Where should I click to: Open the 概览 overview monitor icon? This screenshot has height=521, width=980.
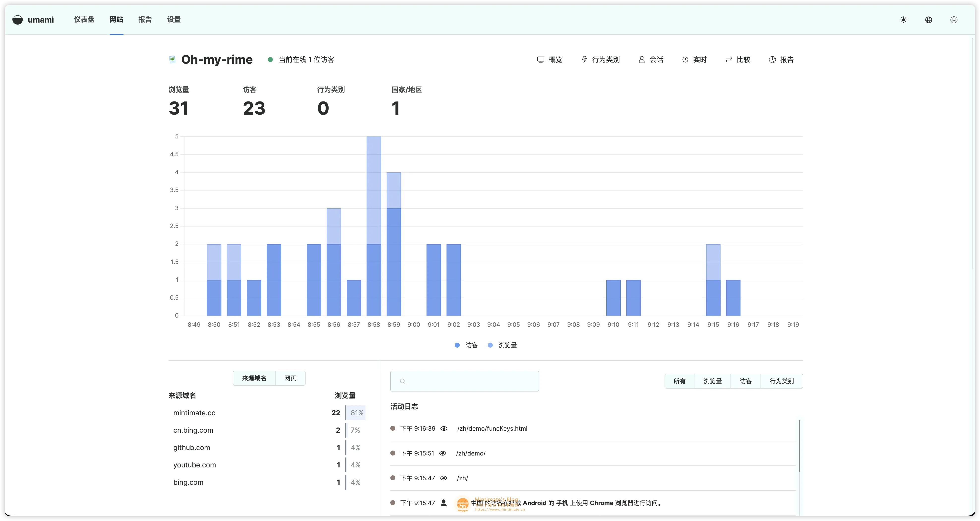[541, 60]
